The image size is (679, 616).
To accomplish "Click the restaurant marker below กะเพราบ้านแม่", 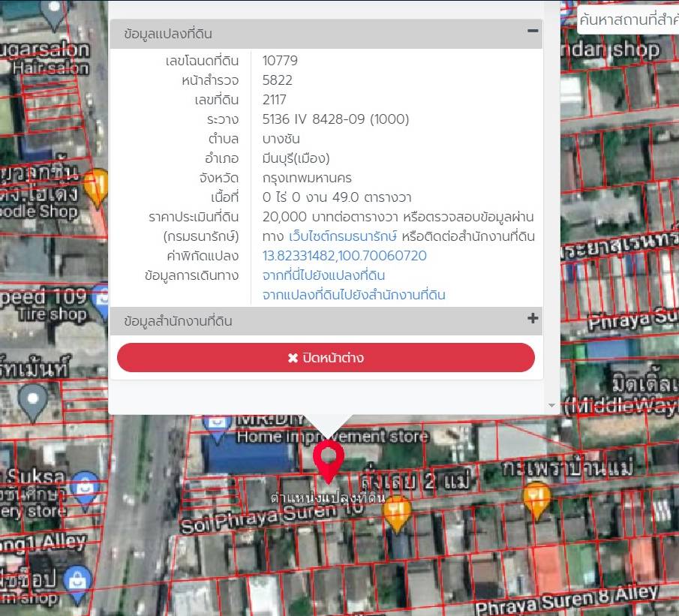I will 536,500.
